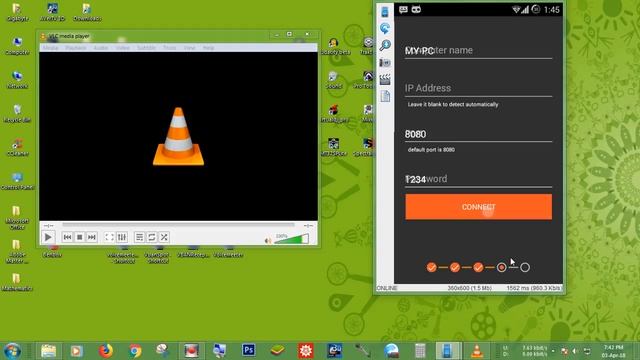Image resolution: width=640 pixels, height=360 pixels.
Task: Open the VLC Help menu
Action: click(x=209, y=48)
